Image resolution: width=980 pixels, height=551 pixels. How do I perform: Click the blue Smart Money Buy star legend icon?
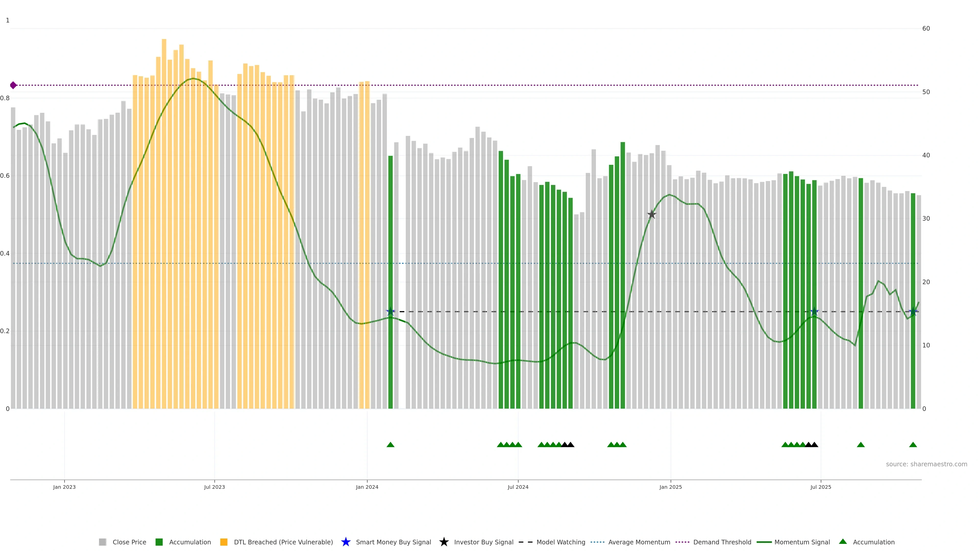point(346,542)
